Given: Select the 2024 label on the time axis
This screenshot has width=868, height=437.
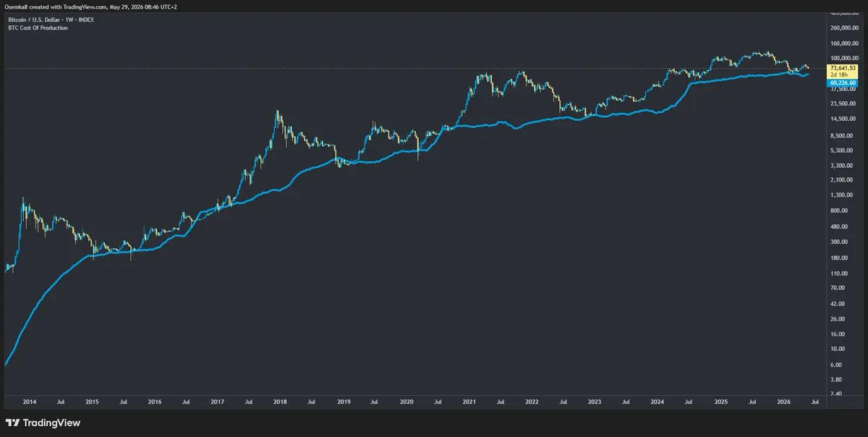Looking at the screenshot, I should click(657, 400).
